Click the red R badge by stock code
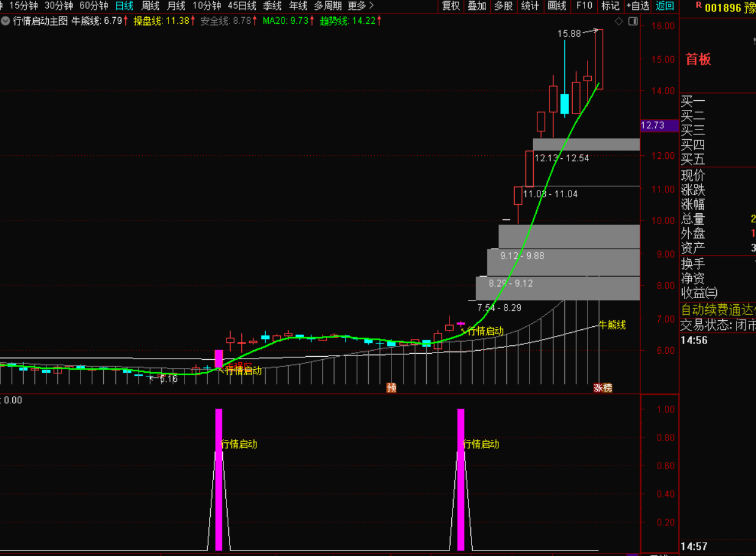This screenshot has height=556, width=756. pos(699,6)
